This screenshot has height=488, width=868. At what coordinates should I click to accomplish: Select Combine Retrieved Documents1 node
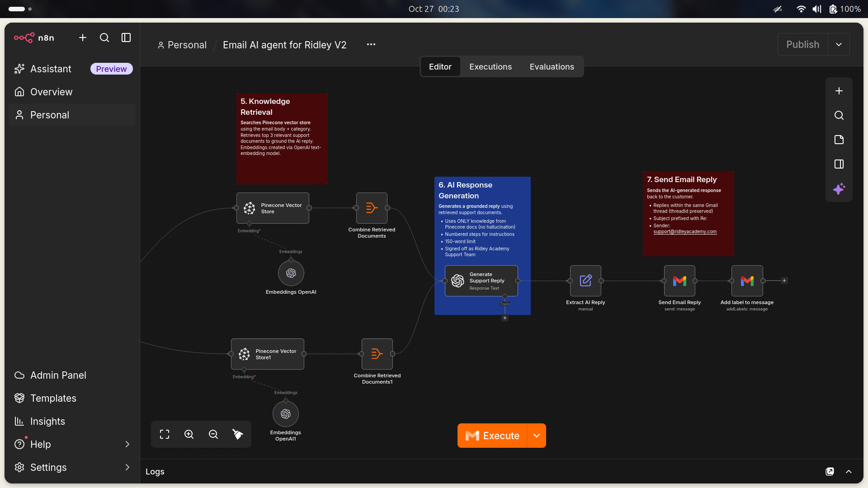coord(377,354)
